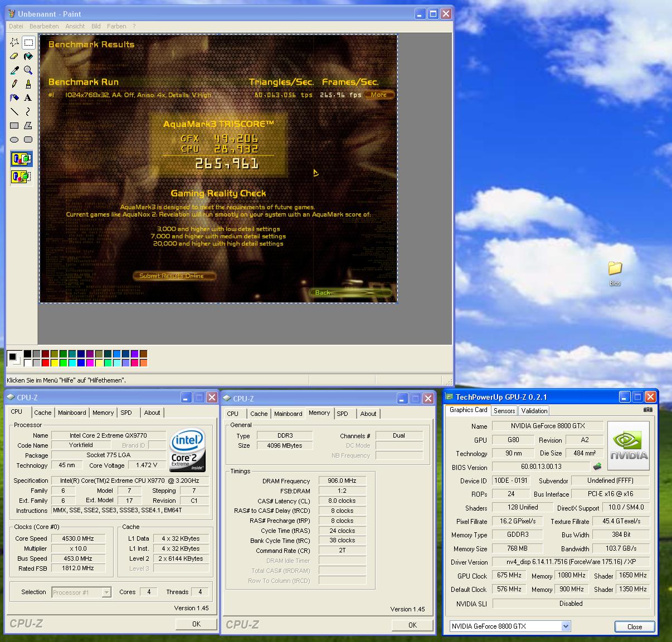672x642 pixels.
Task: Click OK in the Memory CPU-Z window
Action: pyautogui.click(x=412, y=625)
